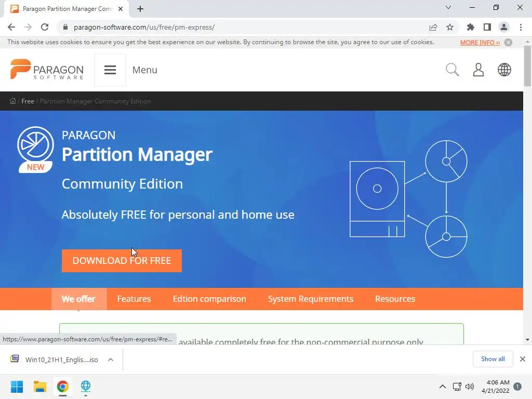Open the Chrome extensions puzzle icon

click(471, 27)
